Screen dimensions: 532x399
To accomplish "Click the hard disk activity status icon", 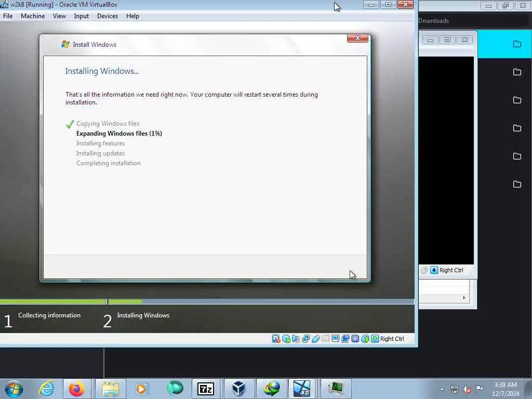I will tap(276, 339).
